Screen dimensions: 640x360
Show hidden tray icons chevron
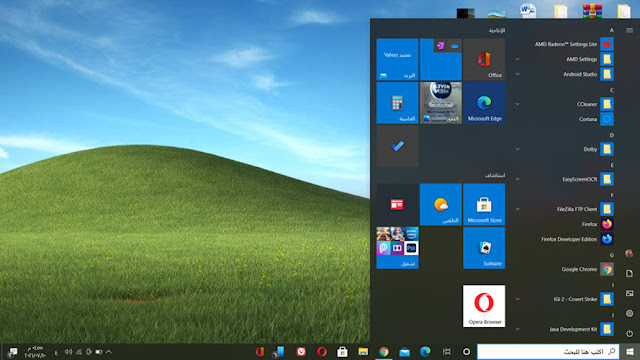click(109, 351)
